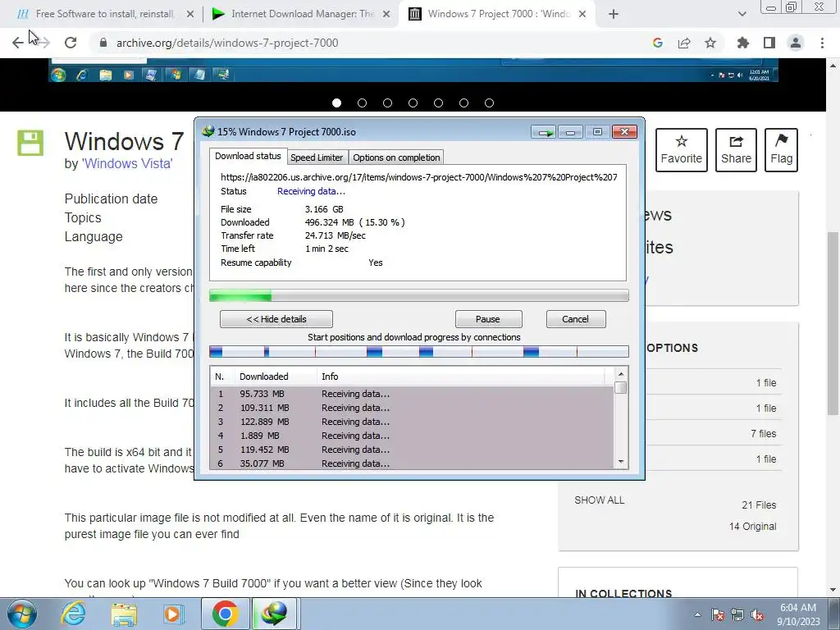Open the Options on completion tab
Viewport: 840px width, 630px height.
396,157
